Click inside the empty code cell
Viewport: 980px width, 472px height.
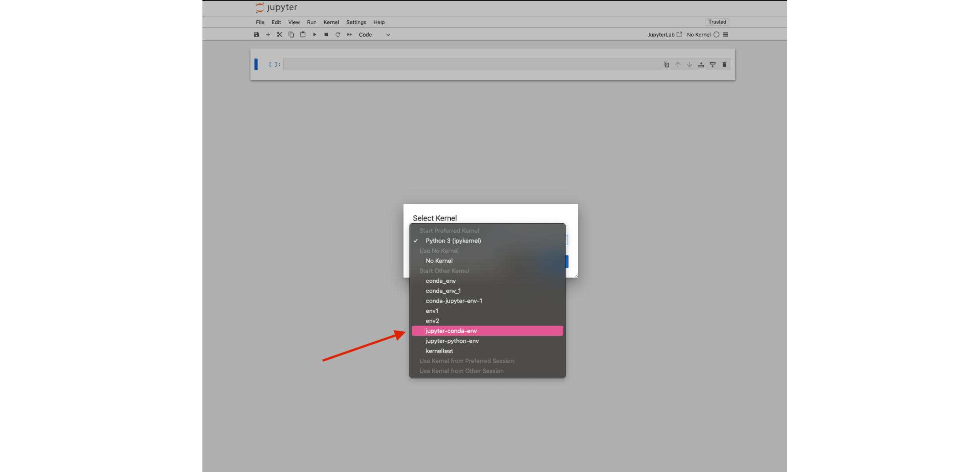coord(441,64)
